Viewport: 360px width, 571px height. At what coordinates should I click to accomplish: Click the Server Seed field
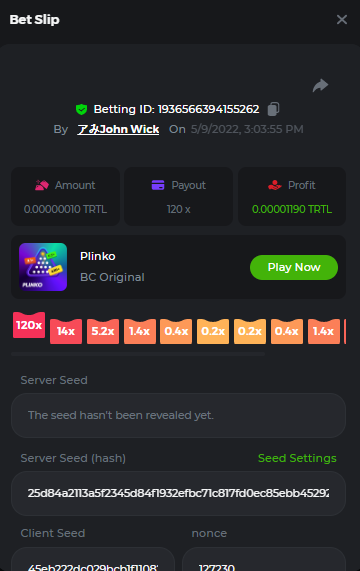tap(178, 415)
